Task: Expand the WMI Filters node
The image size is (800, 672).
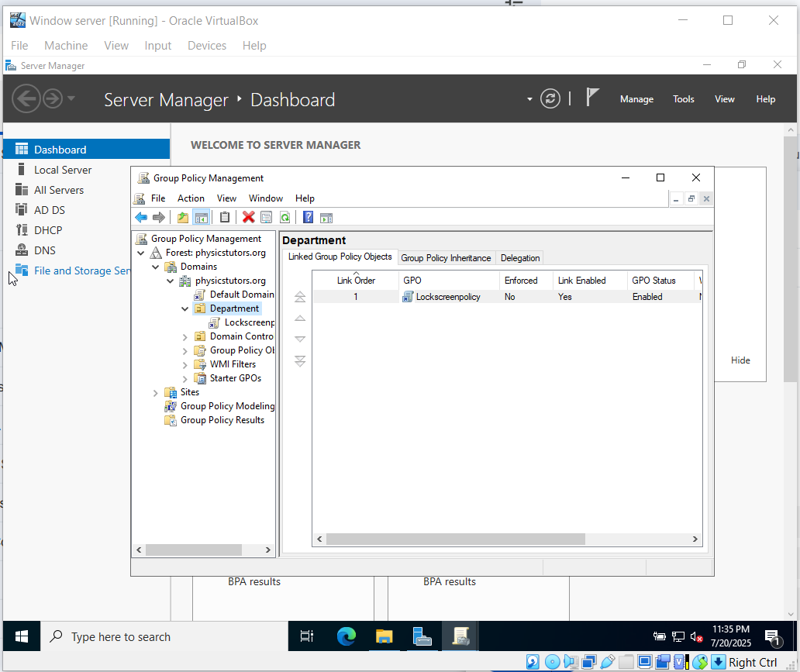Action: 185,364
